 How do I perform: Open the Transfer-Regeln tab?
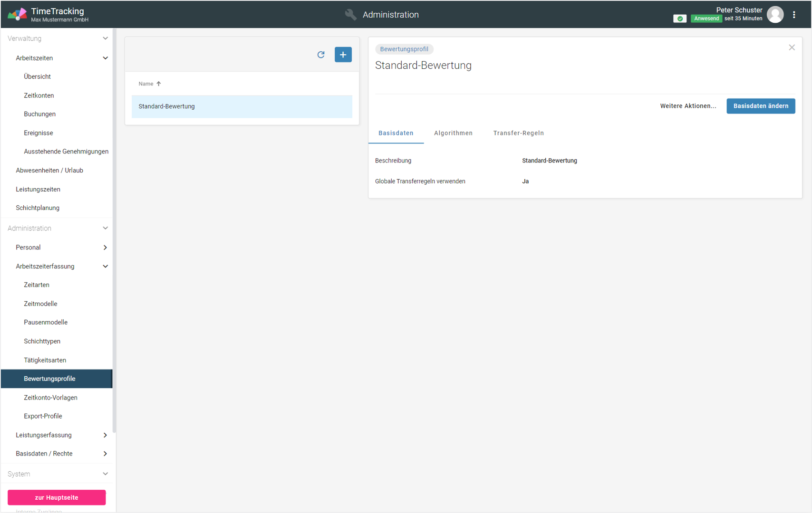(518, 133)
